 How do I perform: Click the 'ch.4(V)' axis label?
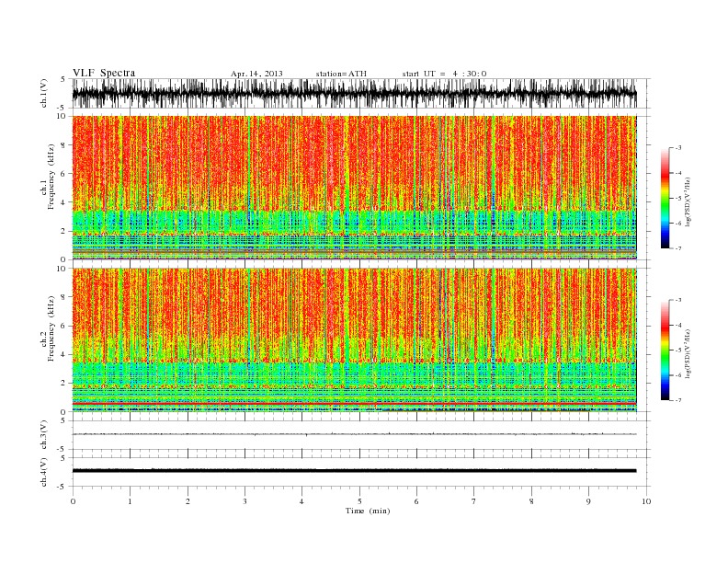click(44, 472)
